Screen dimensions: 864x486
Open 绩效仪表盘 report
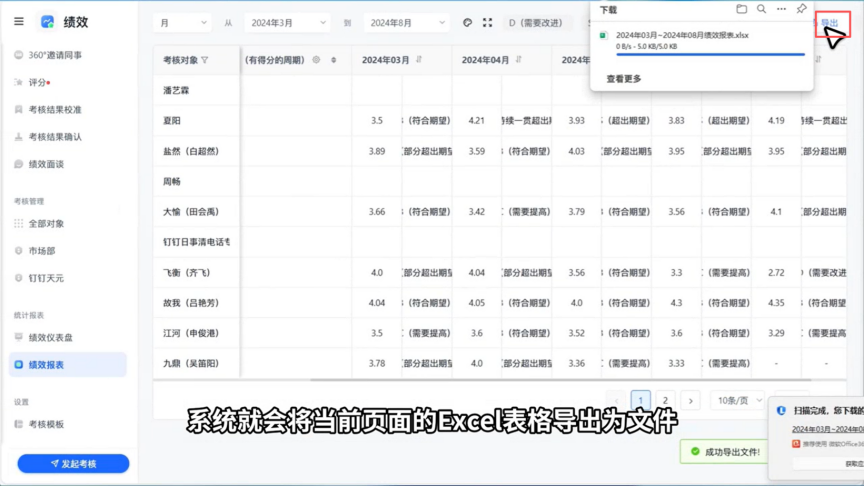pos(51,337)
